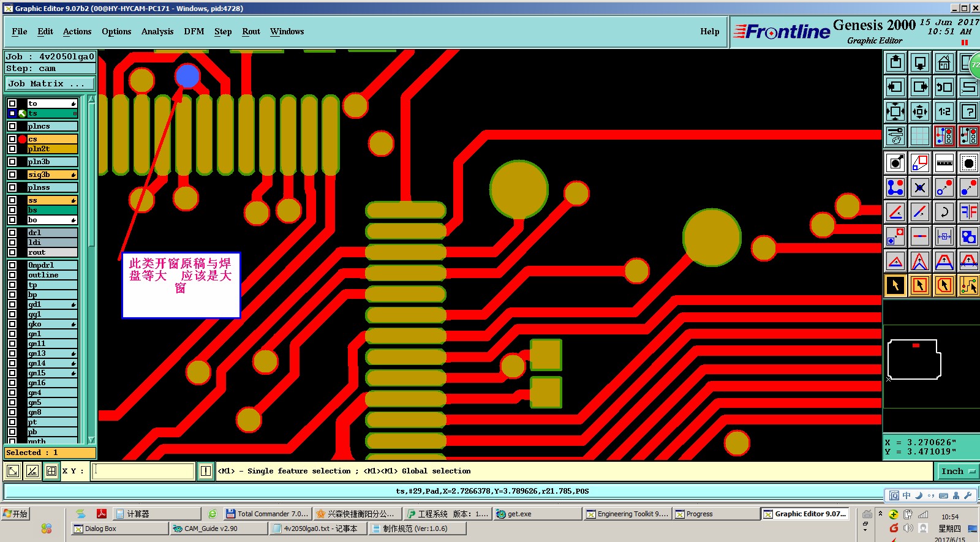Select the single arrow selection tool
The height and width of the screenshot is (542, 980).
tap(895, 285)
